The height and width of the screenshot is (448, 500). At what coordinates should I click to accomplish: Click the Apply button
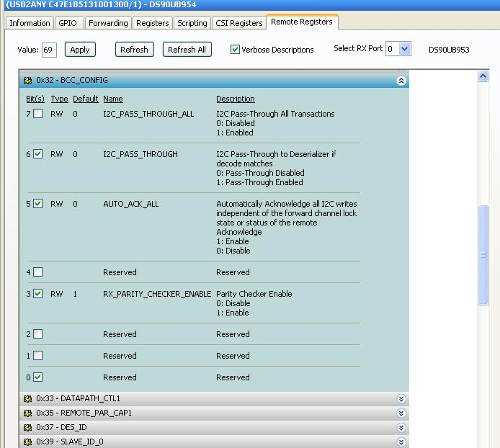pos(80,50)
